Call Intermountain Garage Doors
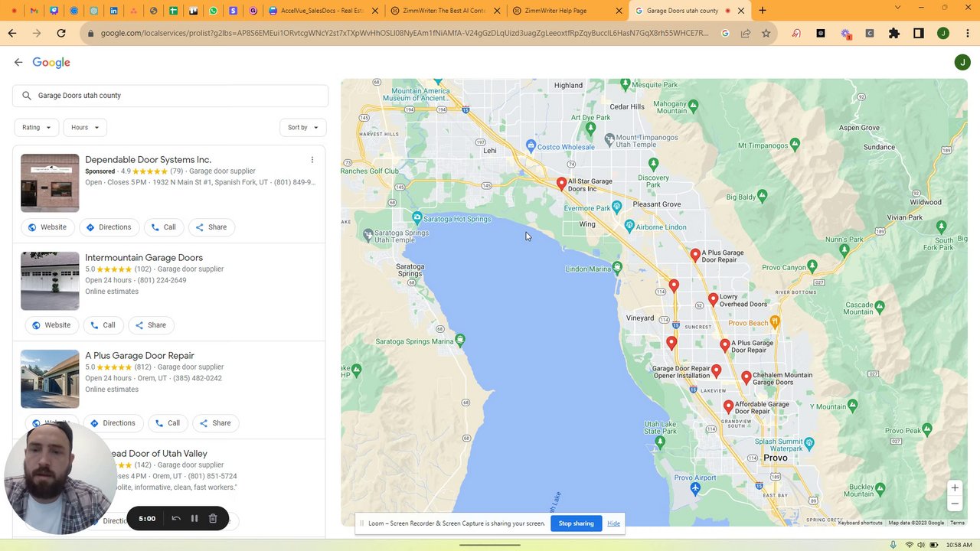Screen dimensions: 980x551 tap(103, 325)
